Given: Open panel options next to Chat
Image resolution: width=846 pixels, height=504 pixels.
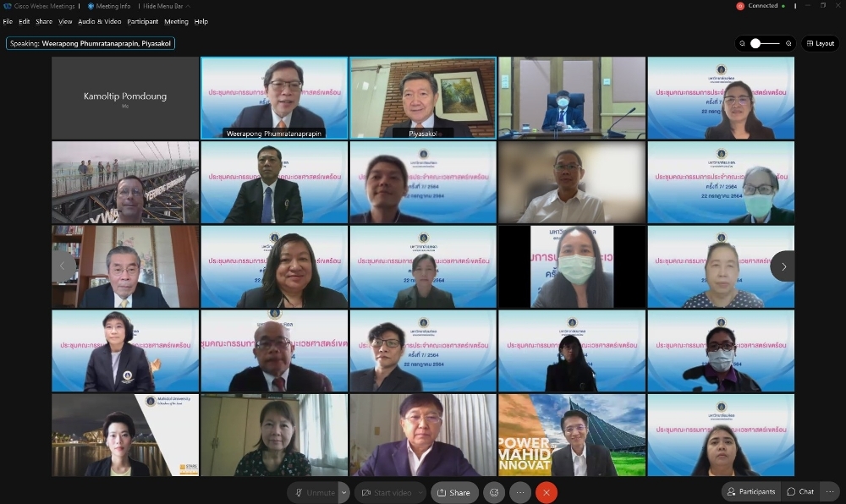Looking at the screenshot, I should tap(830, 491).
